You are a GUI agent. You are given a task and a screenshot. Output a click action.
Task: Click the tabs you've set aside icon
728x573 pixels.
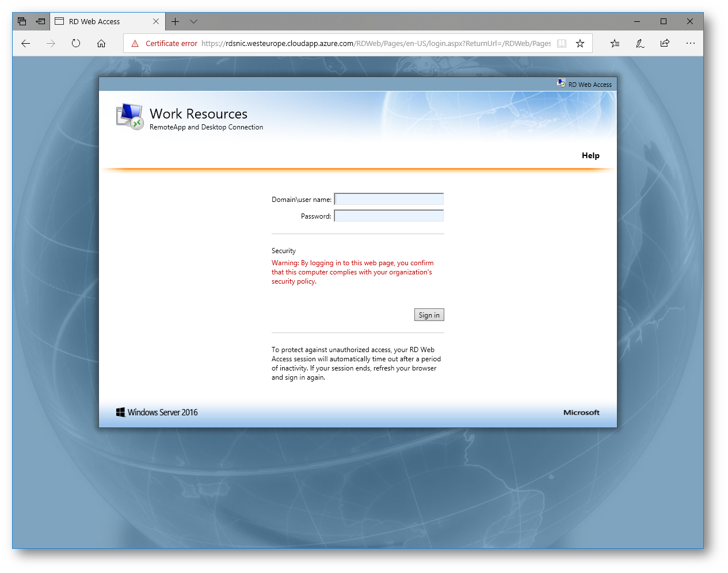[22, 21]
